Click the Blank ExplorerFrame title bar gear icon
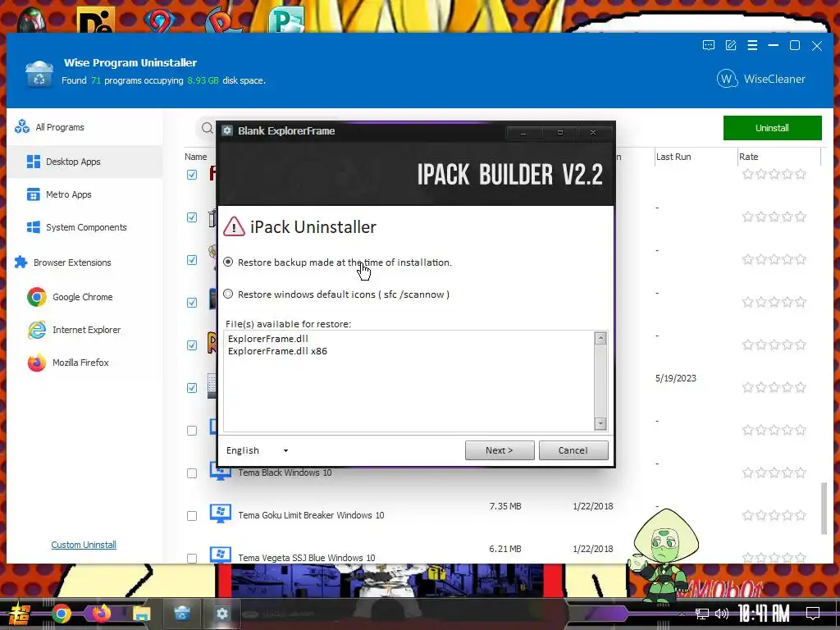This screenshot has width=840, height=630. [227, 130]
